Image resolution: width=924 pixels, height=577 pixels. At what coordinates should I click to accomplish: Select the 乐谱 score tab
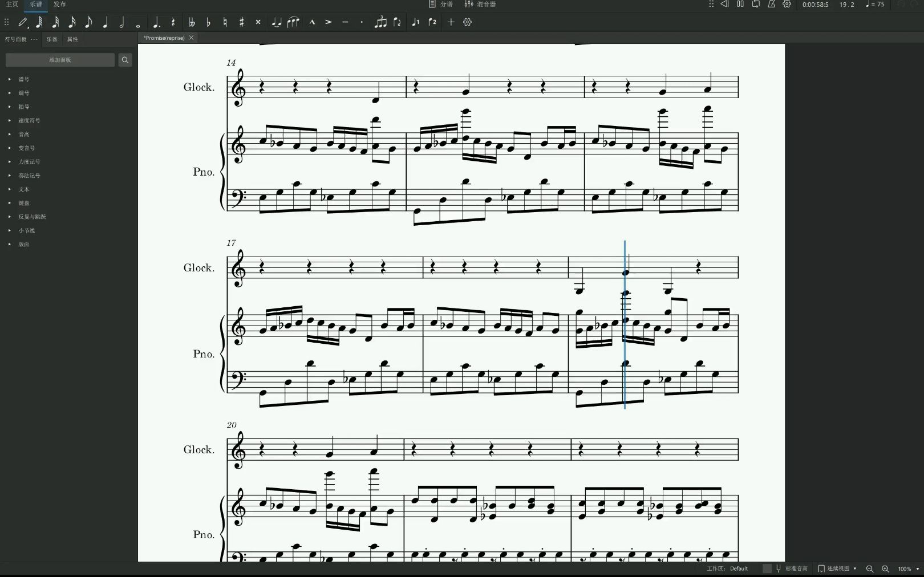[36, 4]
